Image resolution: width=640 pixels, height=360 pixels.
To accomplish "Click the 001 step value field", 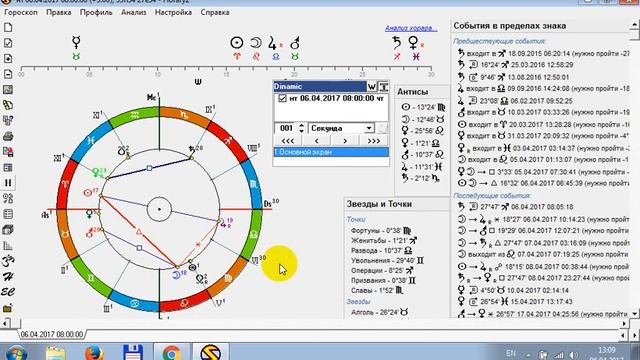I will [x=287, y=128].
